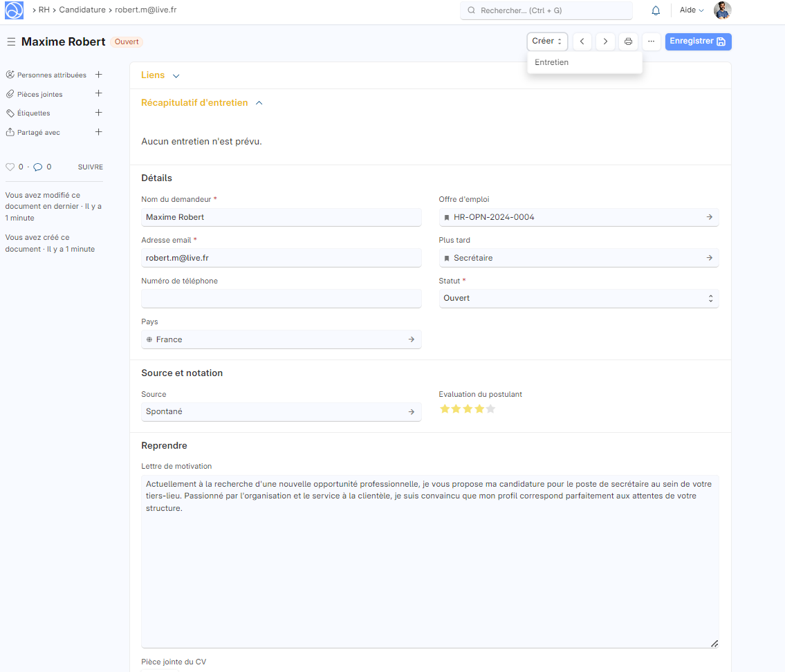Toggle the sidebar hamburger icon
785x672 pixels.
[11, 42]
